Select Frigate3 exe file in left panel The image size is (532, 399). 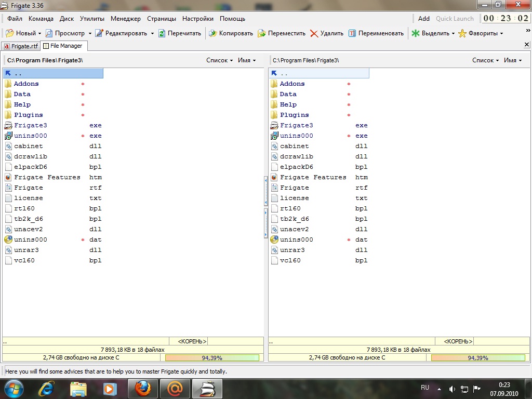30,125
